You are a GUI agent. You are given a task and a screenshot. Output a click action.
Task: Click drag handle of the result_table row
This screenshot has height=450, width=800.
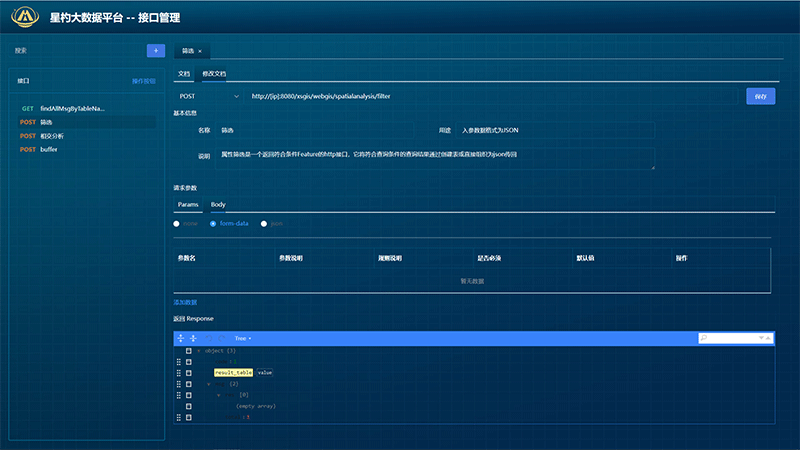click(179, 372)
